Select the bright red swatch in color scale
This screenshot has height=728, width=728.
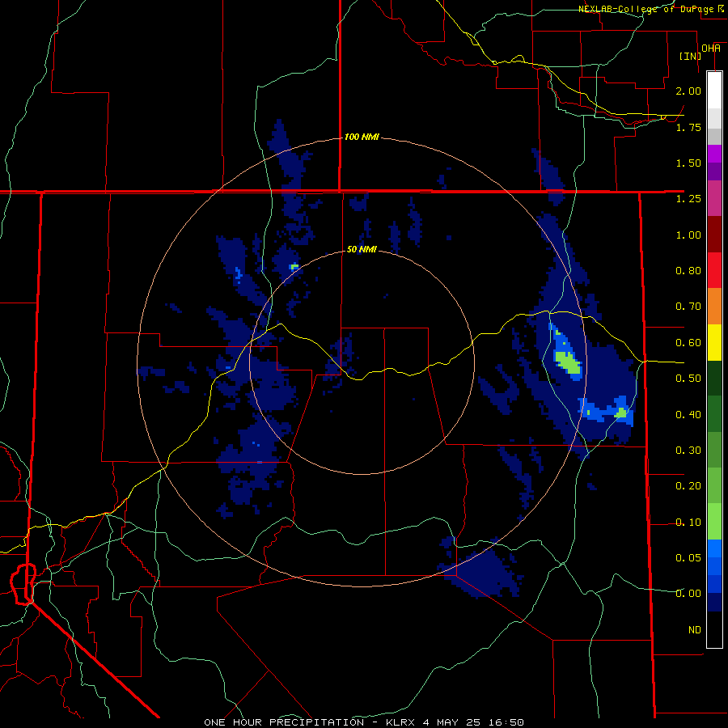714,270
